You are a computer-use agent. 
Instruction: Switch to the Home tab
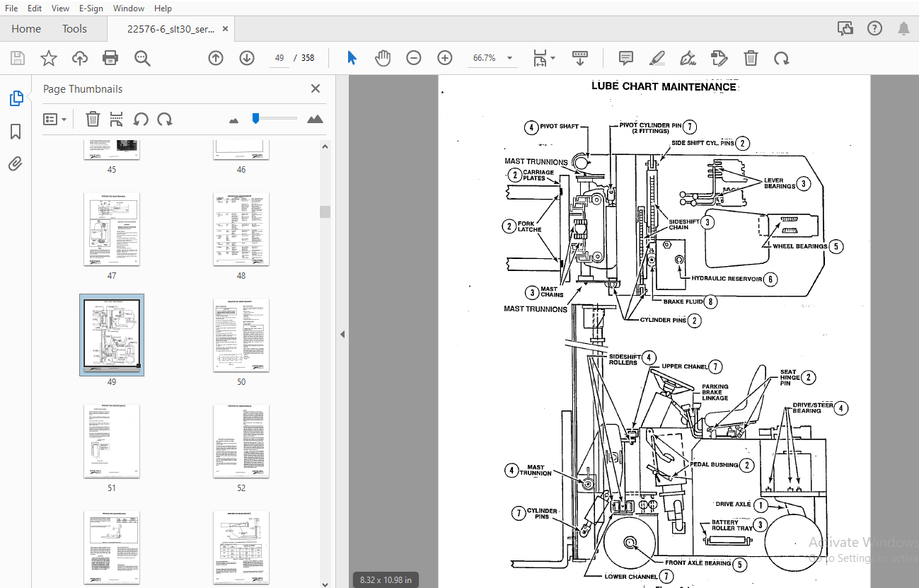pos(26,29)
